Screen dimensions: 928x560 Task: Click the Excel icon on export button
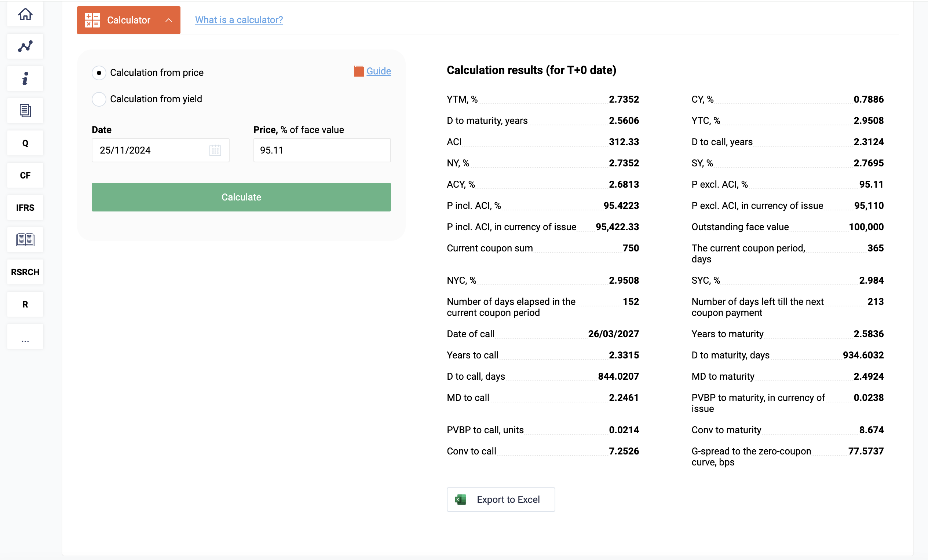(x=460, y=500)
